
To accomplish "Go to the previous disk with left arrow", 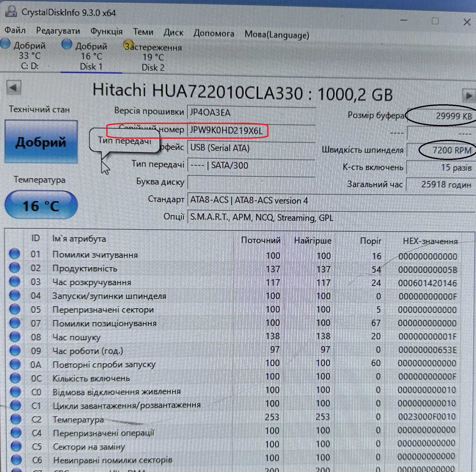I will coord(13,88).
